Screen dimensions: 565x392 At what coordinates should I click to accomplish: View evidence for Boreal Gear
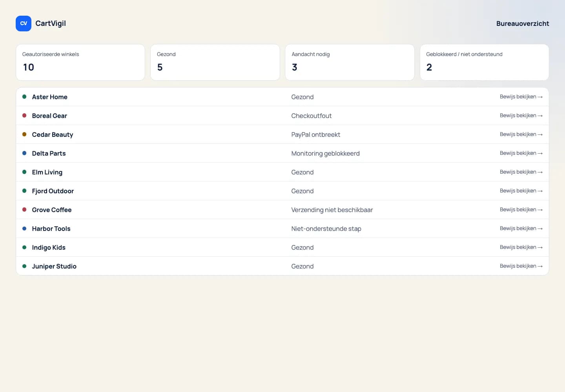click(521, 116)
